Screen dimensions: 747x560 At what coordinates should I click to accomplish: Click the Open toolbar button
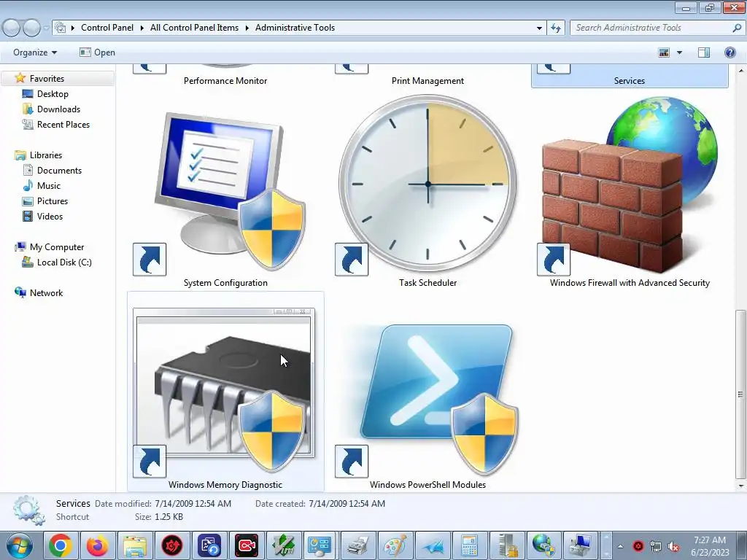coord(97,52)
